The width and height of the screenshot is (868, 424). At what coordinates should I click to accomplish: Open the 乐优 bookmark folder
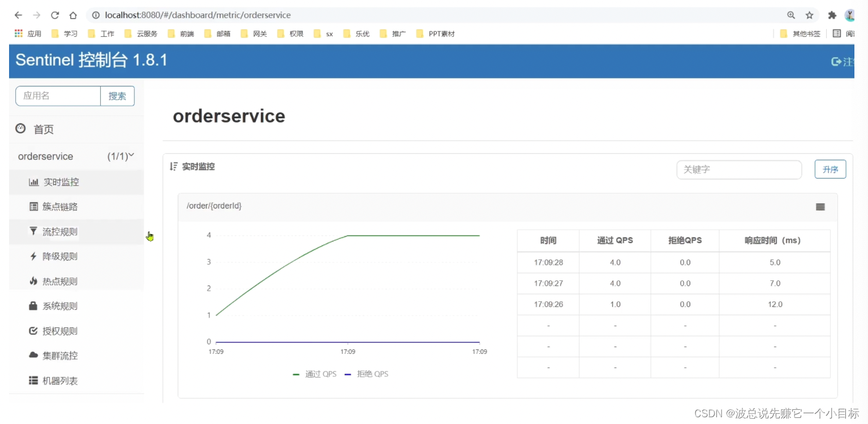[356, 33]
